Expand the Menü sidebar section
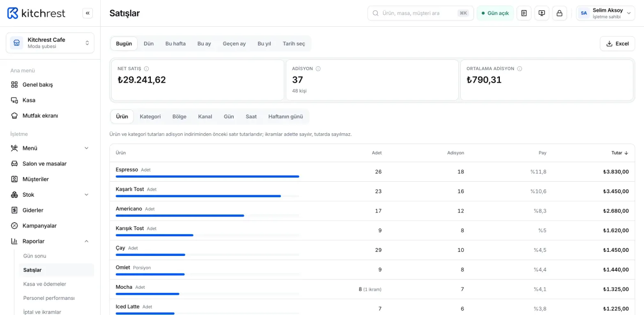 (x=50, y=148)
